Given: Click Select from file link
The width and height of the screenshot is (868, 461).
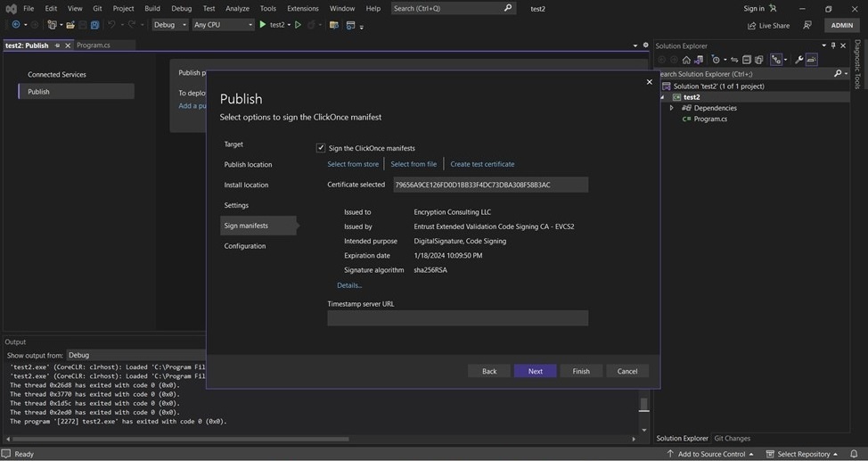Looking at the screenshot, I should tap(414, 164).
